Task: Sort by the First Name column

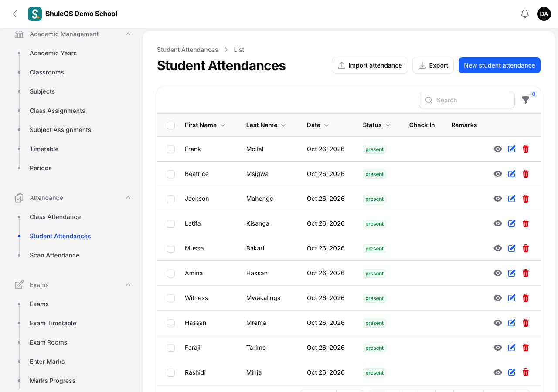Action: pos(205,125)
